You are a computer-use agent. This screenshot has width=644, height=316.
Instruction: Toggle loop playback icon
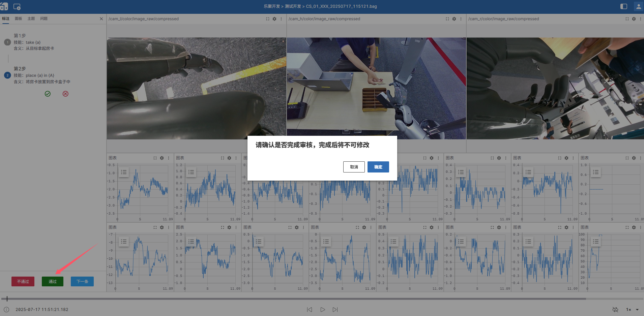point(615,309)
